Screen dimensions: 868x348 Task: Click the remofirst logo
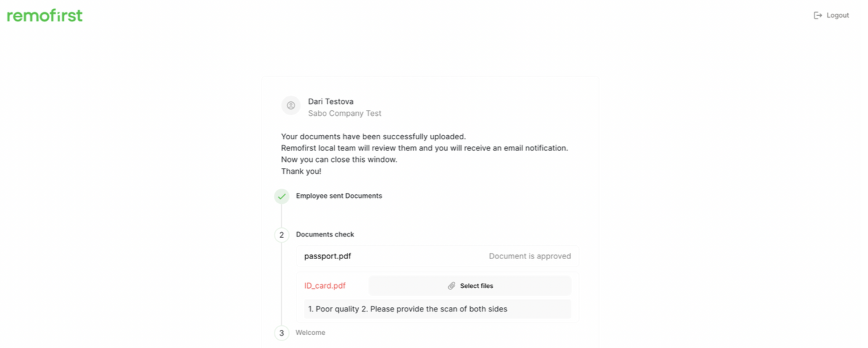[x=45, y=16]
